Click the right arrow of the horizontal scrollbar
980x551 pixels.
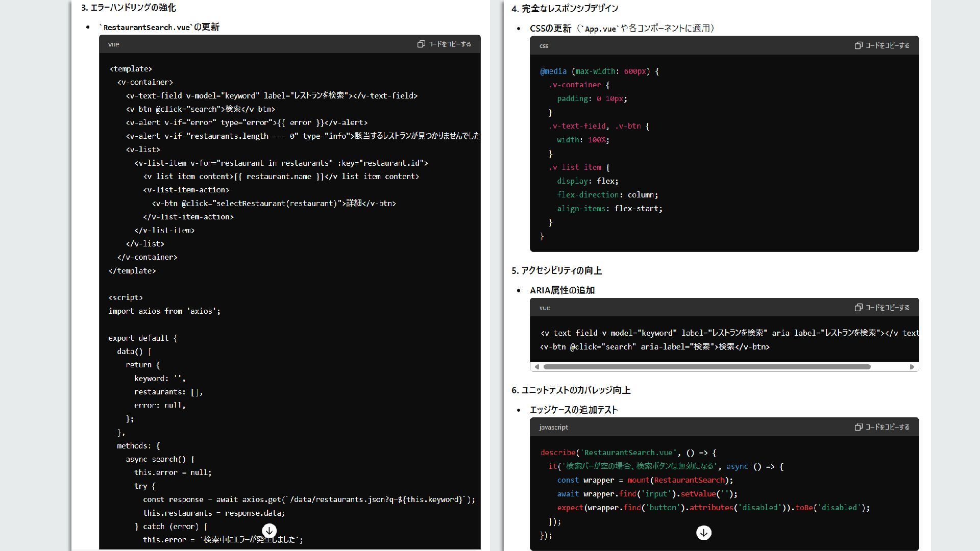coord(912,367)
